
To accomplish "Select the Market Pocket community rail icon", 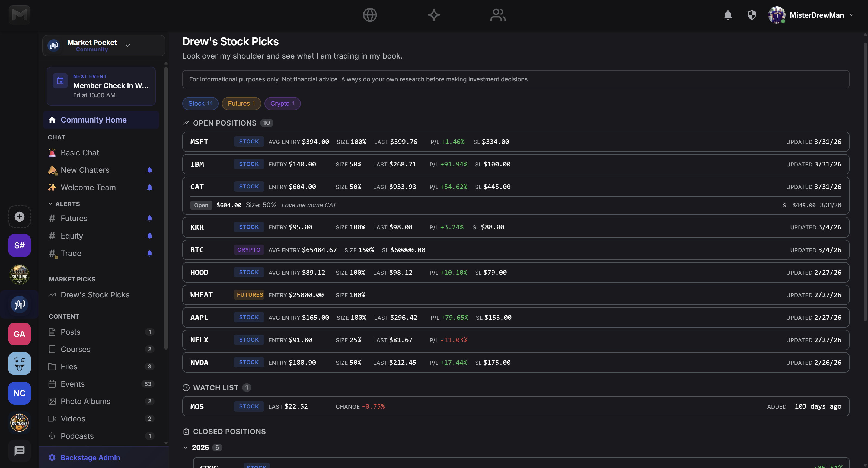I will click(x=19, y=304).
